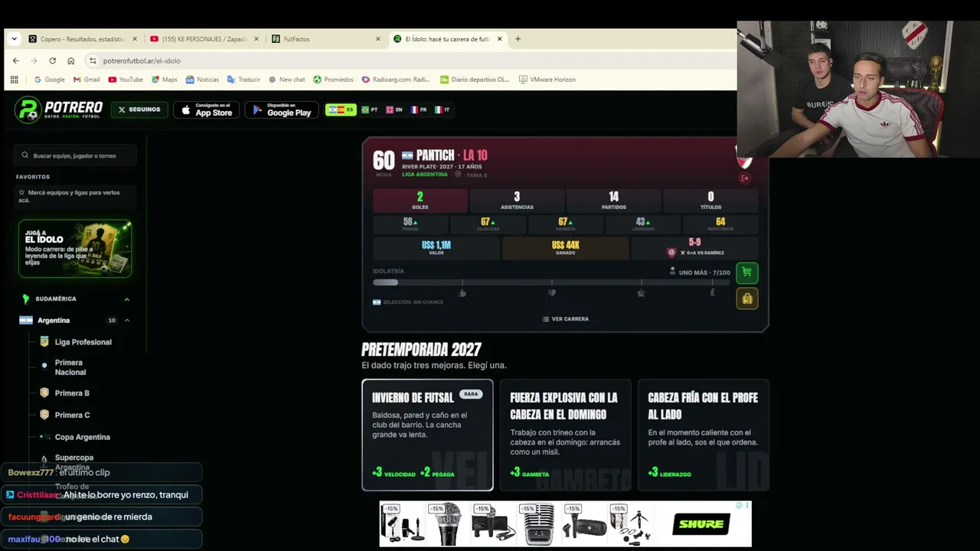Collapse the Sudamérica section
Screen dimensions: 980x551
click(126, 299)
